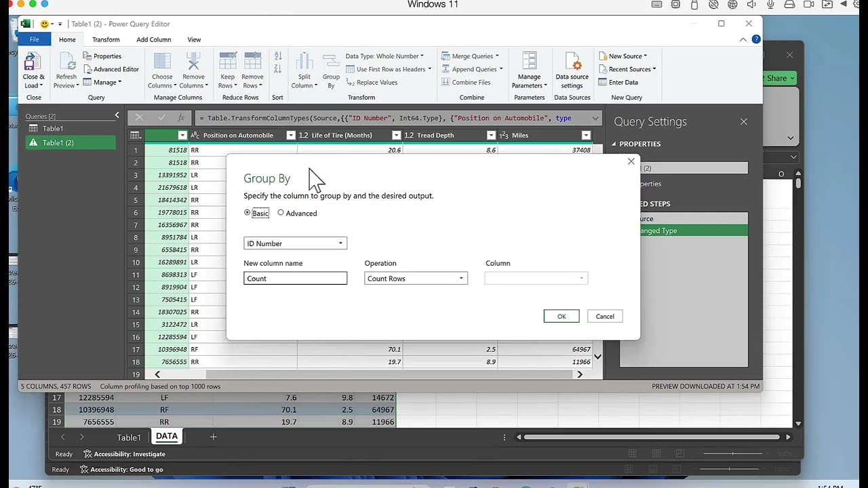This screenshot has width=868, height=488.
Task: Click the Group By ribbon icon
Action: (x=331, y=62)
